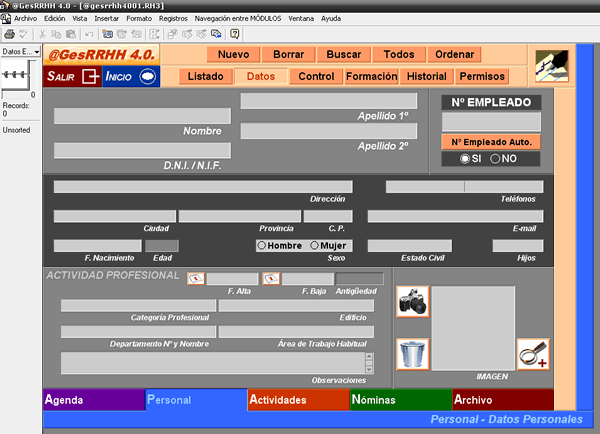Select the SI radio for auto employee number
The height and width of the screenshot is (434, 600).
click(x=465, y=159)
